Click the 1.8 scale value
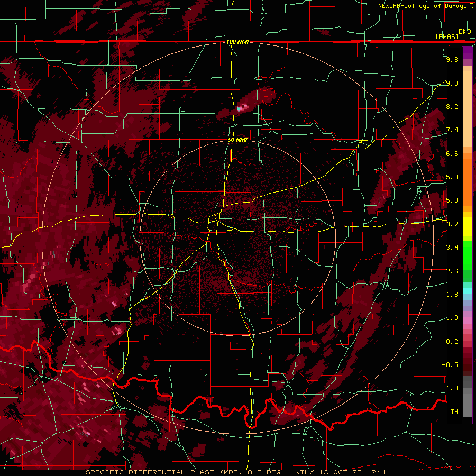 click(452, 295)
